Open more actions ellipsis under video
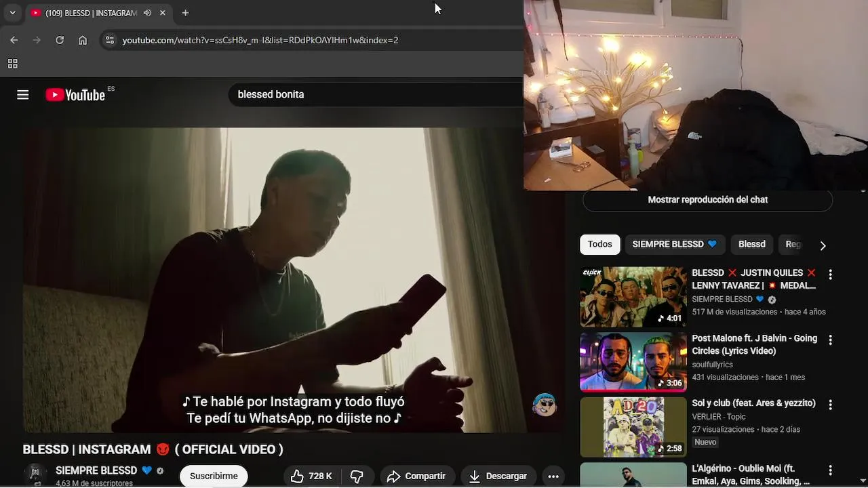Screen dimensions: 868x488 [553, 476]
